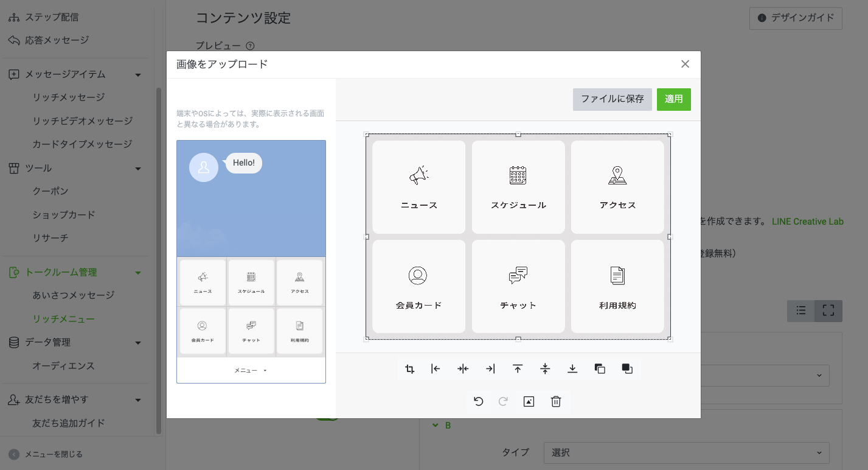Open クーポン in sidebar
868x470 pixels.
click(x=50, y=191)
